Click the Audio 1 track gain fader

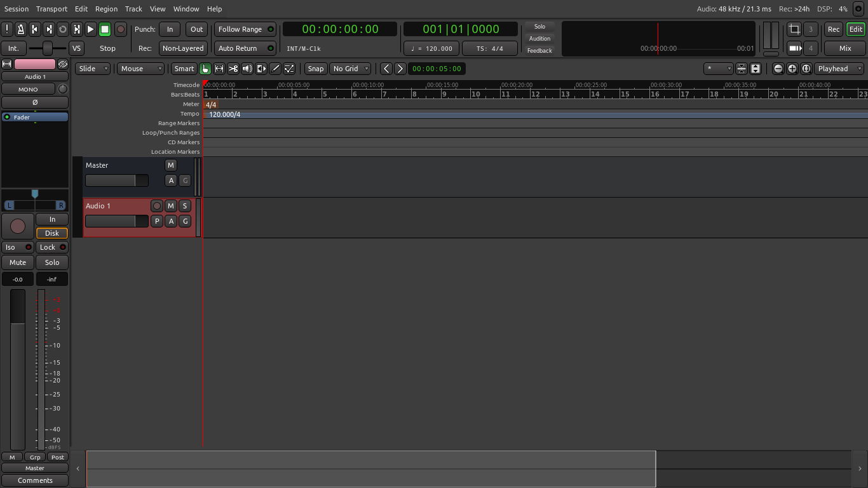tap(116, 221)
